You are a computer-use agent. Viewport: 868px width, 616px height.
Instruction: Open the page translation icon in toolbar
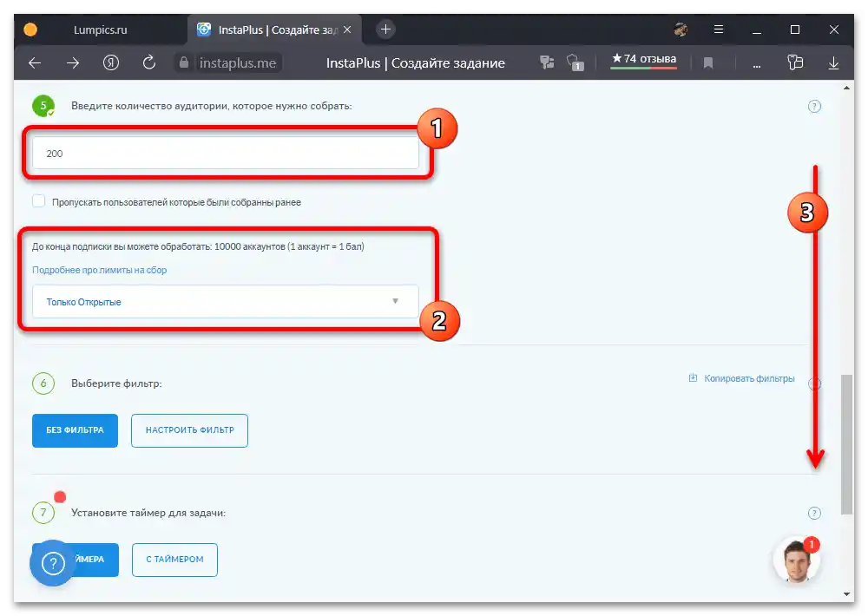click(547, 62)
